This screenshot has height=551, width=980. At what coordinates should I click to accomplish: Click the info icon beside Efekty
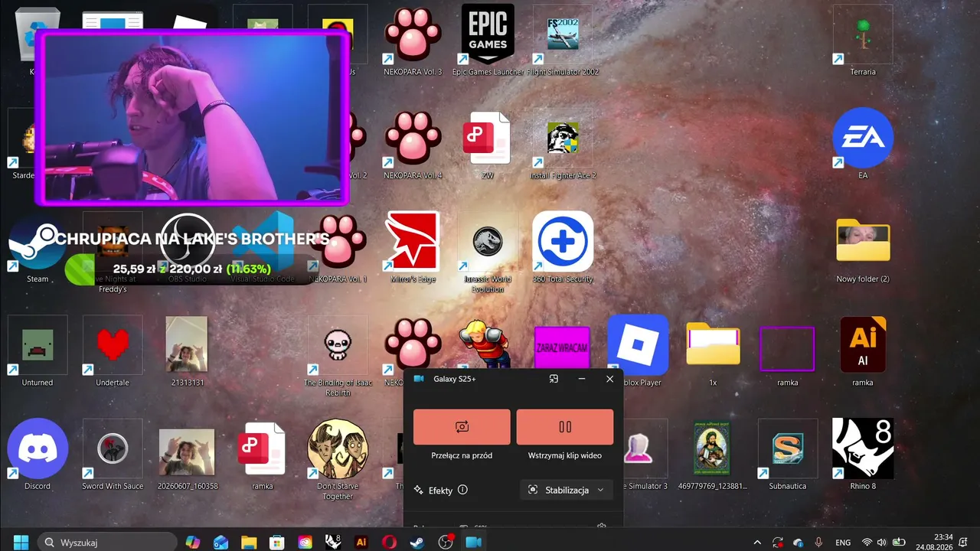click(x=462, y=490)
